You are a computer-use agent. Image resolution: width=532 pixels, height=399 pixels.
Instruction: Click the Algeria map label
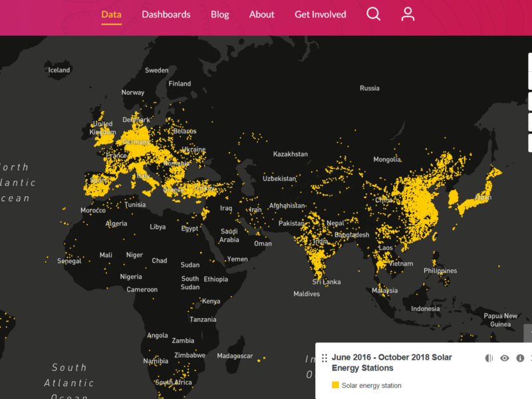pos(116,223)
